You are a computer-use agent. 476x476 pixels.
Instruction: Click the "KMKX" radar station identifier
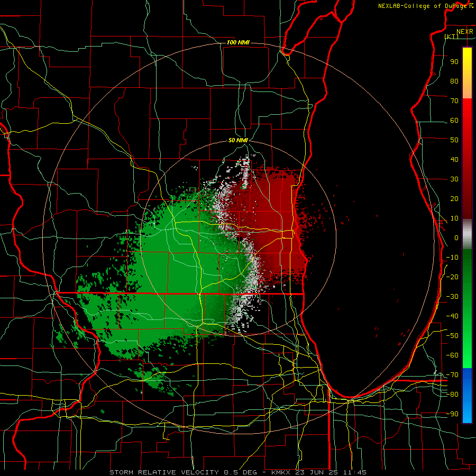(x=281, y=472)
